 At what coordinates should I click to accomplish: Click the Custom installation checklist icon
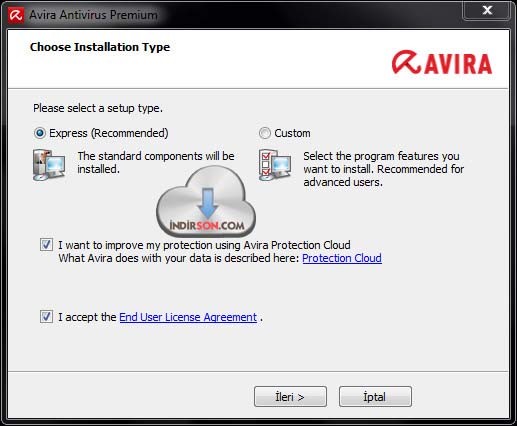(275, 165)
